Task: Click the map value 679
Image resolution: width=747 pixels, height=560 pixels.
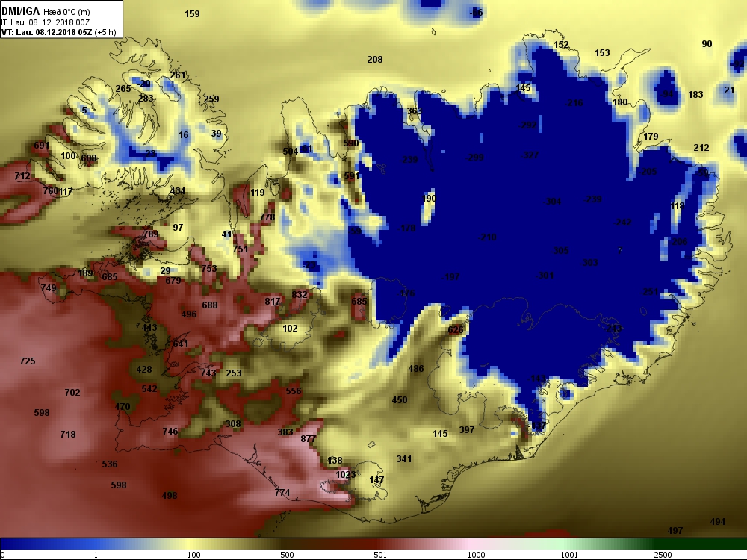Action: tap(173, 281)
